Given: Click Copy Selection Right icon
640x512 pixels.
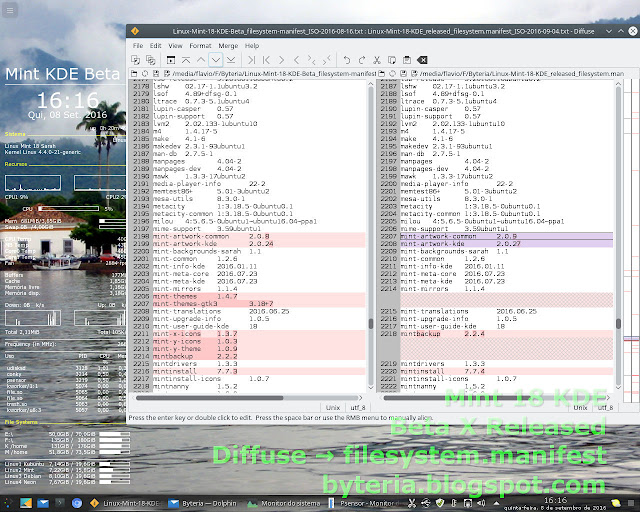Looking at the screenshot, I should coord(251,60).
